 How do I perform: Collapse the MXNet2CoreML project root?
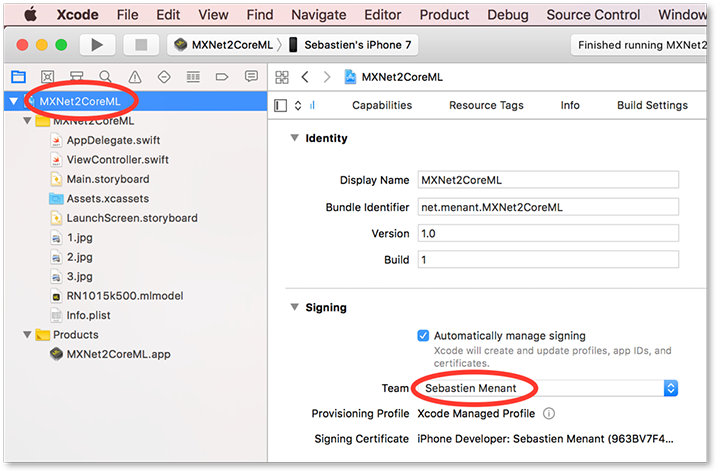coord(14,101)
